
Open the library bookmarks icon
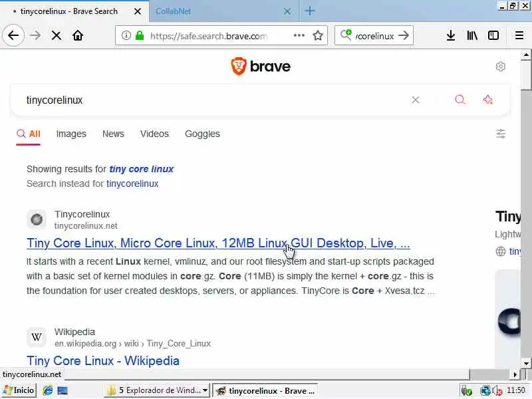coord(472,35)
